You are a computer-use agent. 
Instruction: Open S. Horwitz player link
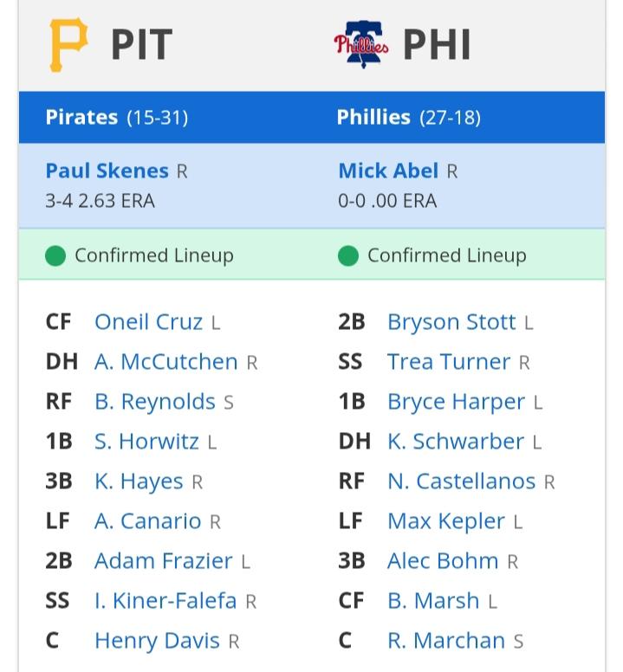[x=146, y=442]
